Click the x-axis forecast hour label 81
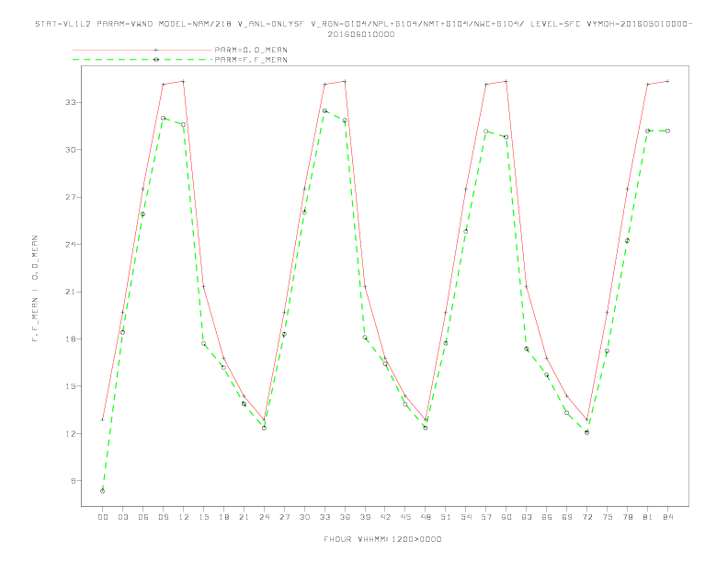Screen dimensions: 728x563 tap(648, 517)
